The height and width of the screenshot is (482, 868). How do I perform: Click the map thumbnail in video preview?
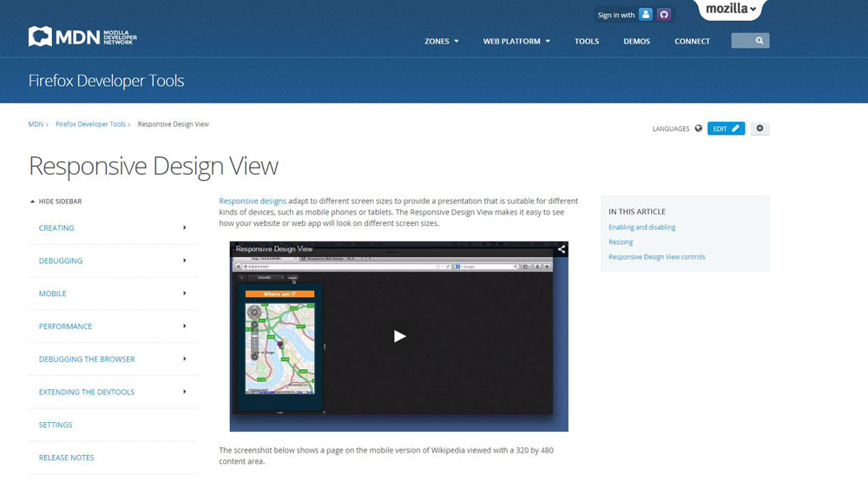[279, 348]
